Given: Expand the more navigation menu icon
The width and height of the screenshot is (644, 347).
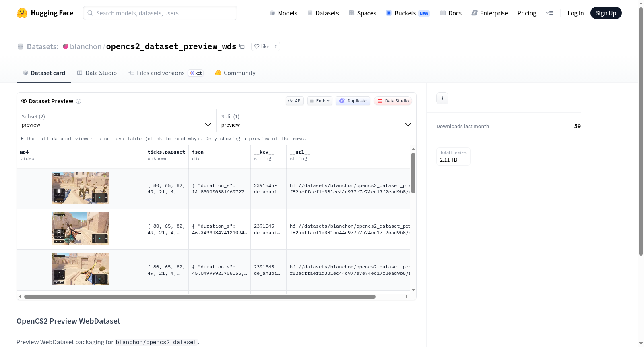Looking at the screenshot, I should tap(549, 13).
